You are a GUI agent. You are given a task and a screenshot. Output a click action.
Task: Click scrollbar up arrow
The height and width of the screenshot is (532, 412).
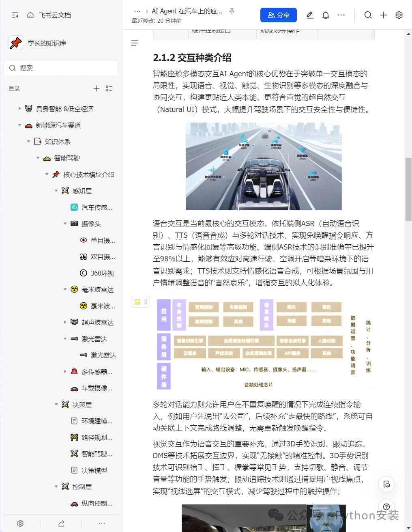(x=408, y=34)
